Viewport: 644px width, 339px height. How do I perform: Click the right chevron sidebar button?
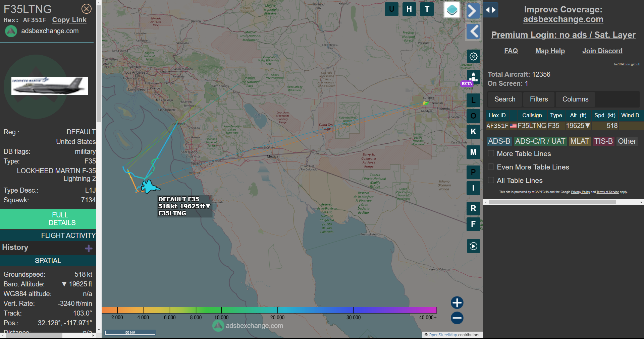click(473, 11)
